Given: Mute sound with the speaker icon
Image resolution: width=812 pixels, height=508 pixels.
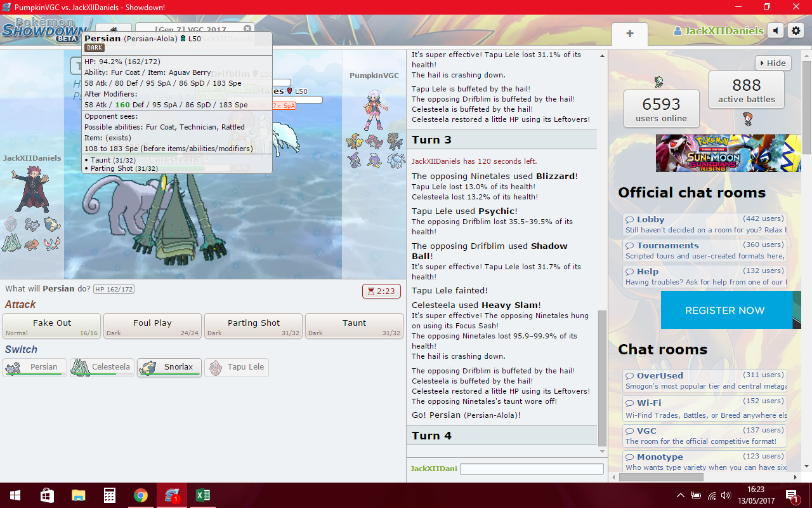Looking at the screenshot, I should tap(775, 30).
